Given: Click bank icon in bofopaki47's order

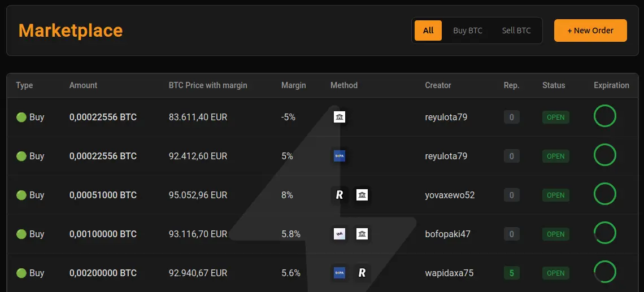Looking at the screenshot, I should point(362,234).
